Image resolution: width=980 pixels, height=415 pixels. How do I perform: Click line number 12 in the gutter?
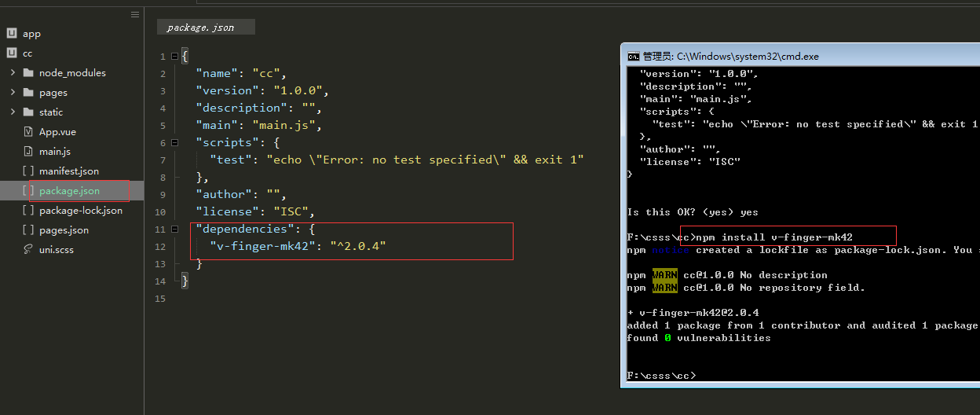(x=160, y=247)
